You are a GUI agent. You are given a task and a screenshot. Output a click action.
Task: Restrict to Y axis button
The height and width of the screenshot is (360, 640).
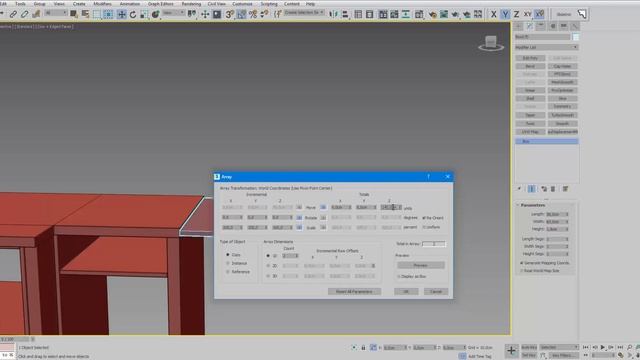[505, 14]
